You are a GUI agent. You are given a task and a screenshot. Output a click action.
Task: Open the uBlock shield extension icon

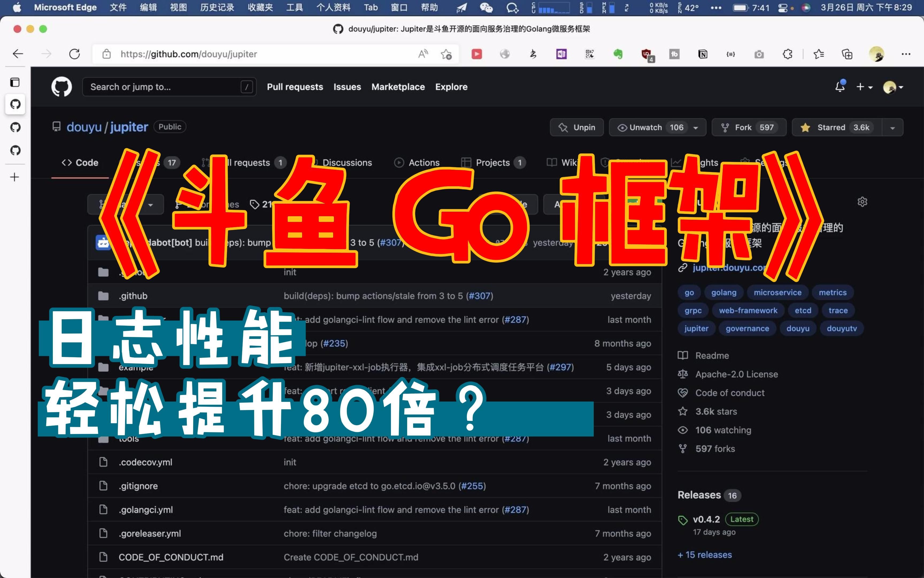647,55
